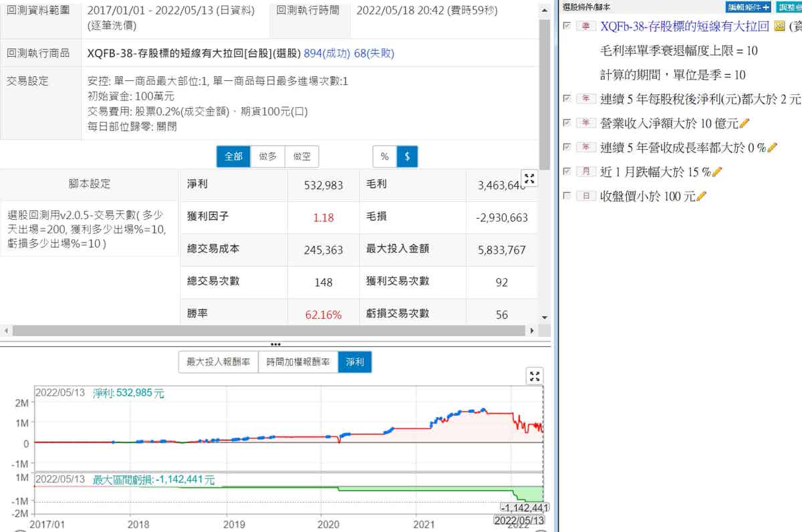The width and height of the screenshot is (802, 532).
Task: Edit the 連續 5 年營收成長率 condition pencil
Action: click(773, 148)
